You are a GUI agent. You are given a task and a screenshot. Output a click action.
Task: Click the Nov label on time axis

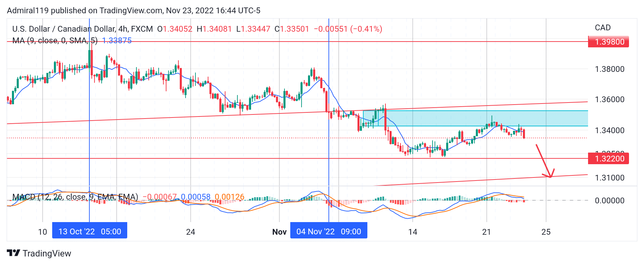(279, 232)
